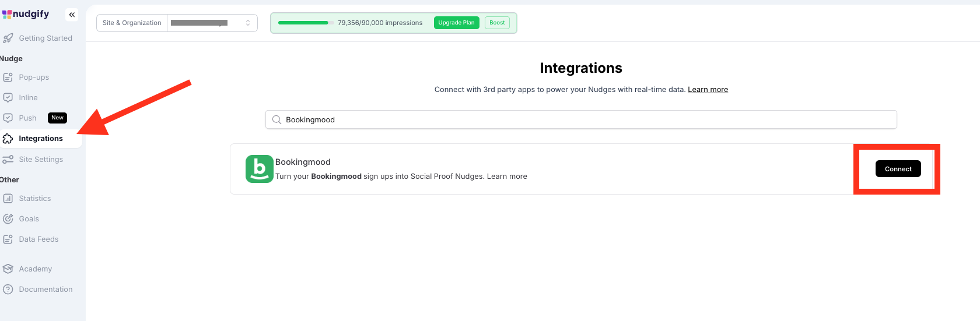Viewport: 980px width, 321px height.
Task: Click the Upgrade Plan button
Action: pos(456,23)
